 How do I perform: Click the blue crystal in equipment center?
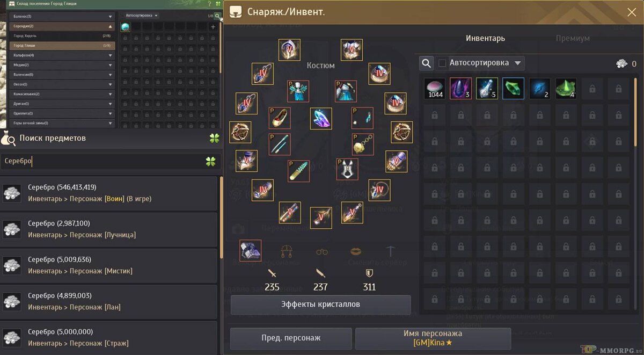[x=321, y=119]
